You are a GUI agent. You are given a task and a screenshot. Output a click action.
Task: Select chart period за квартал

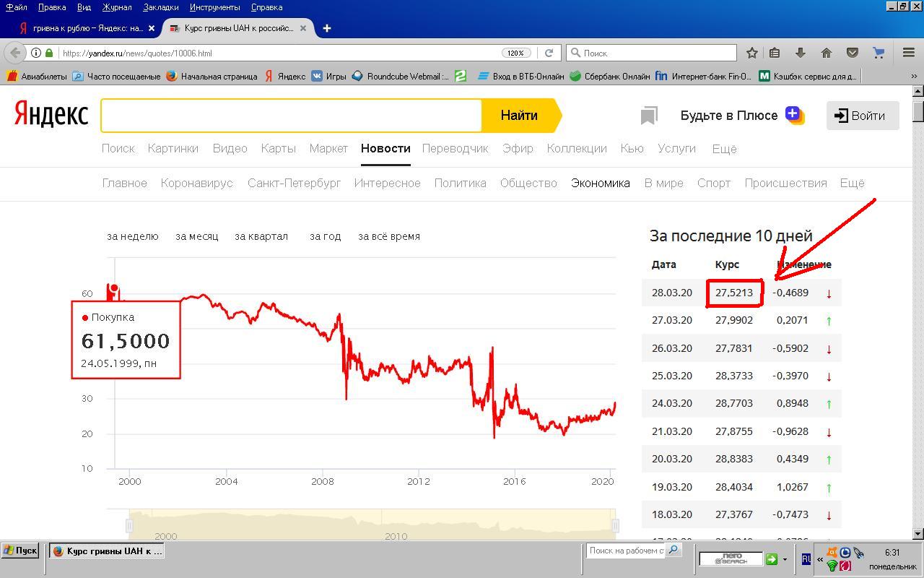261,236
